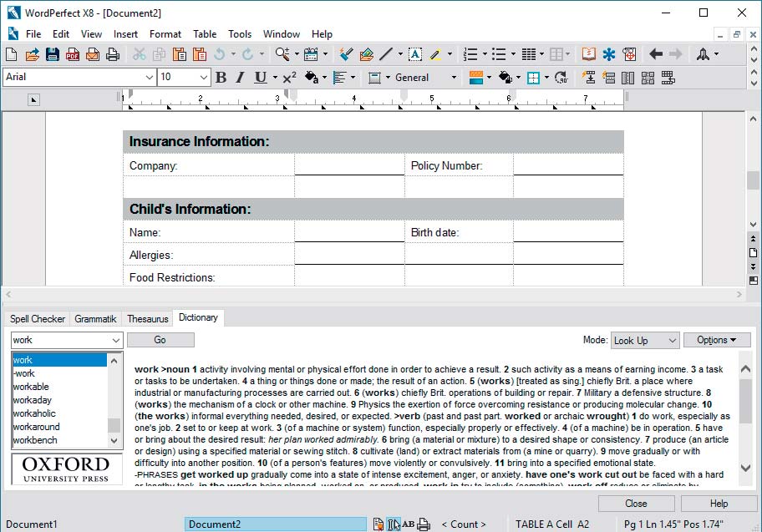
Task: Close the dictionary panel
Action: pyautogui.click(x=636, y=504)
